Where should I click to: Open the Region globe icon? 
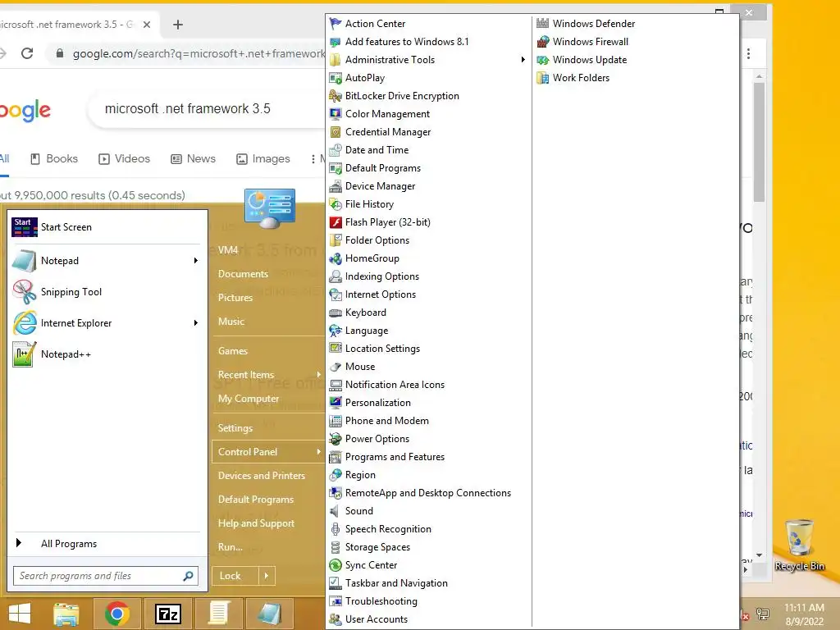336,475
